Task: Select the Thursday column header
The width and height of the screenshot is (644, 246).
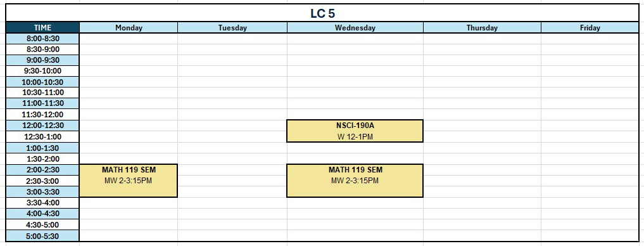Action: 482,27
